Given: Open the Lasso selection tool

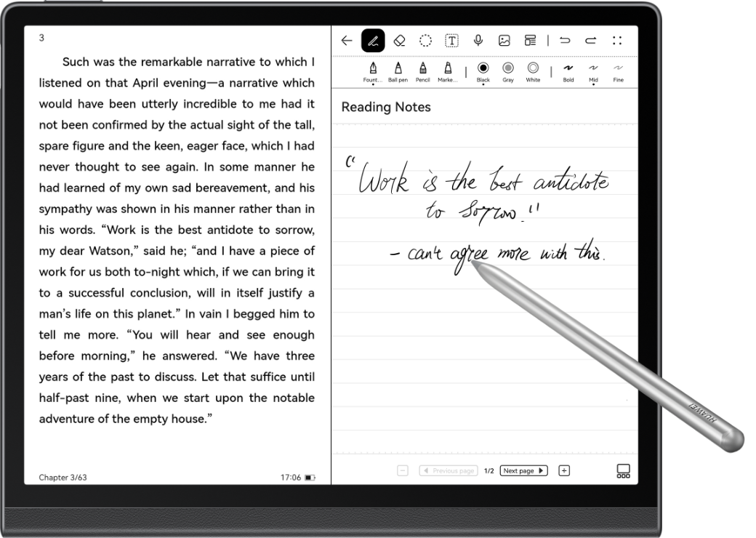Looking at the screenshot, I should click(x=425, y=40).
